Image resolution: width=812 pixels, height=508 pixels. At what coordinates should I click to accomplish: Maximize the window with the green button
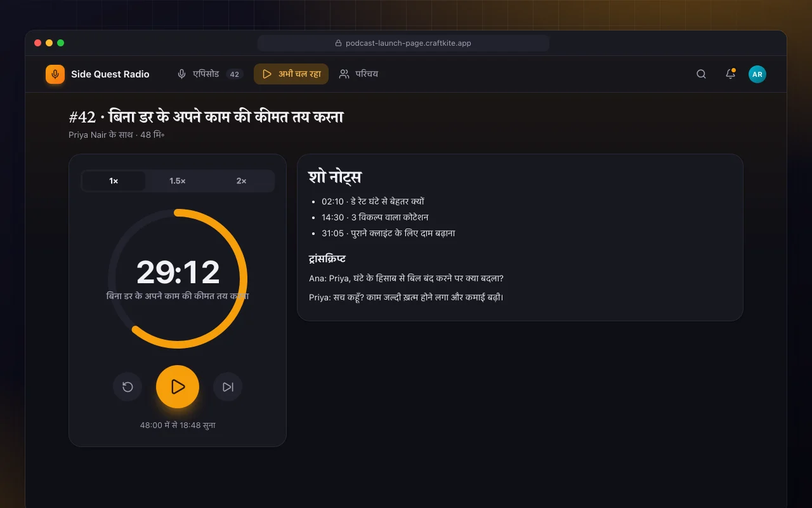61,43
